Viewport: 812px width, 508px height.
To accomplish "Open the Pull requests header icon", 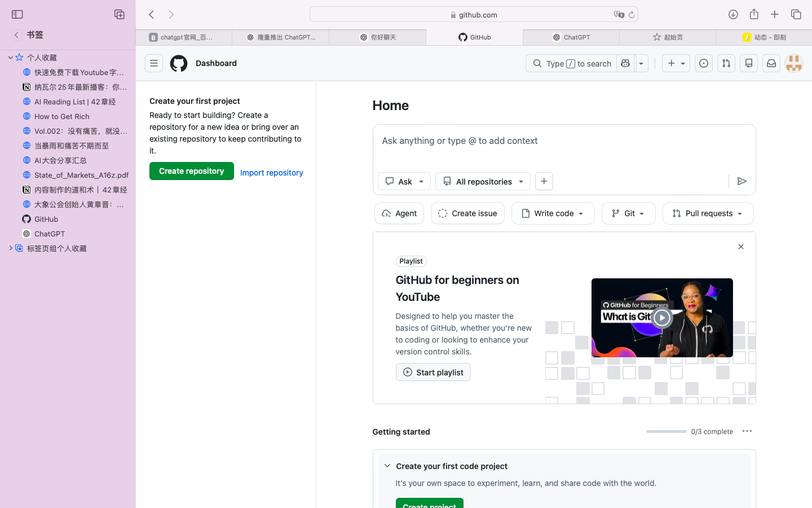I will [726, 63].
